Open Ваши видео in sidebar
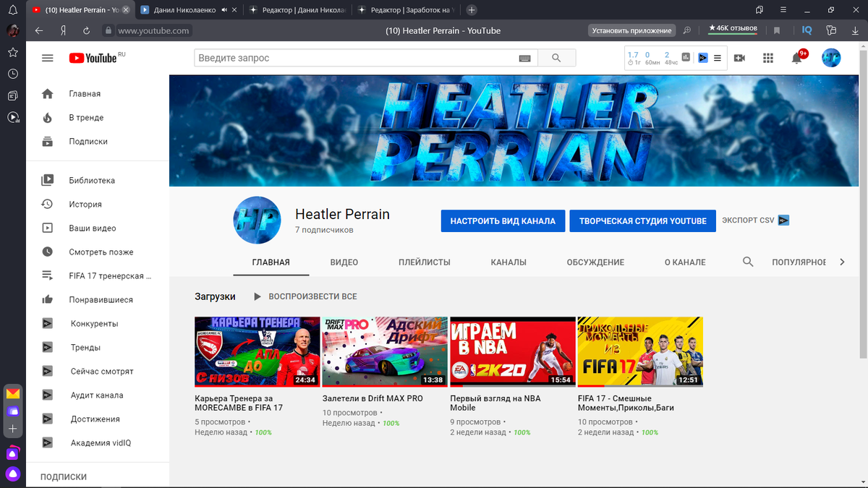Screen dimensions: 868x488 [98, 228]
